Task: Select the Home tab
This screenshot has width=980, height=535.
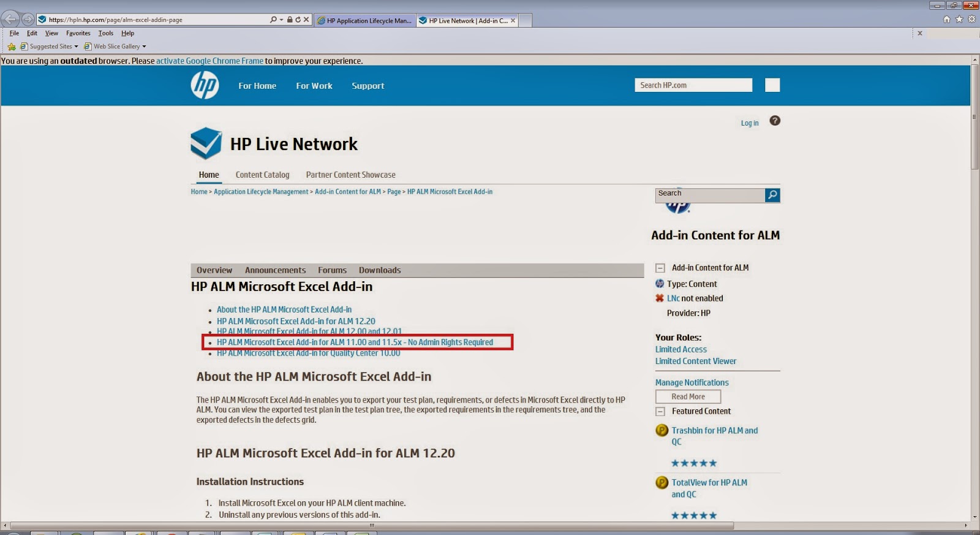Action: coord(209,175)
